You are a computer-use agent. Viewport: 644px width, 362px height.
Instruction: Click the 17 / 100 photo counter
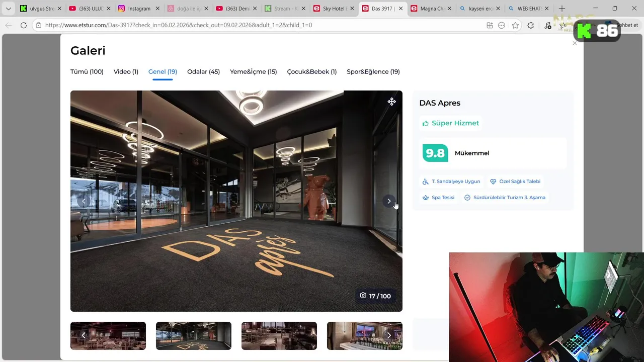pyautogui.click(x=375, y=296)
